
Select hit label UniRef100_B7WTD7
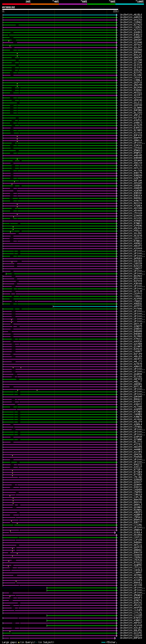pos(131,617)
